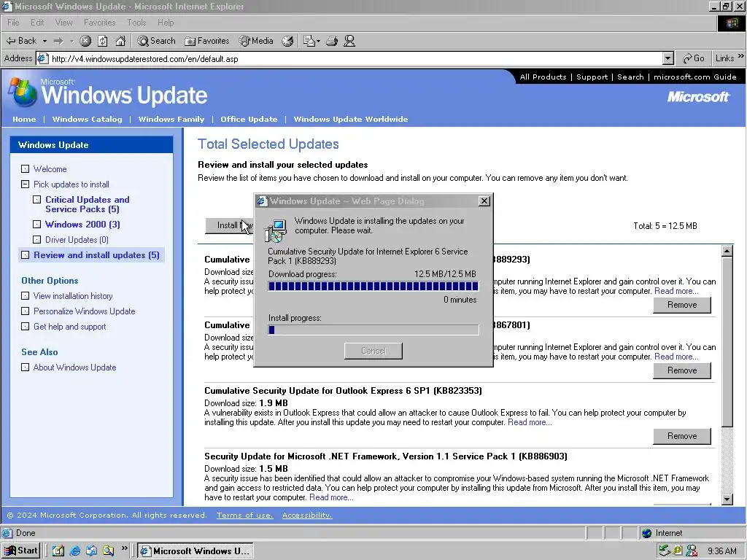Expand the Links toolbar chevron
The image size is (747, 560).
741,56
